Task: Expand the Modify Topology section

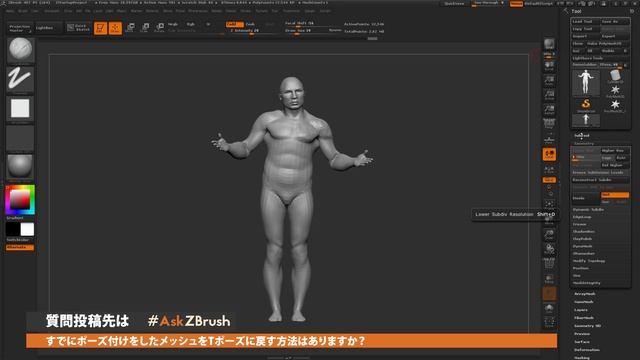Action: pyautogui.click(x=589, y=261)
